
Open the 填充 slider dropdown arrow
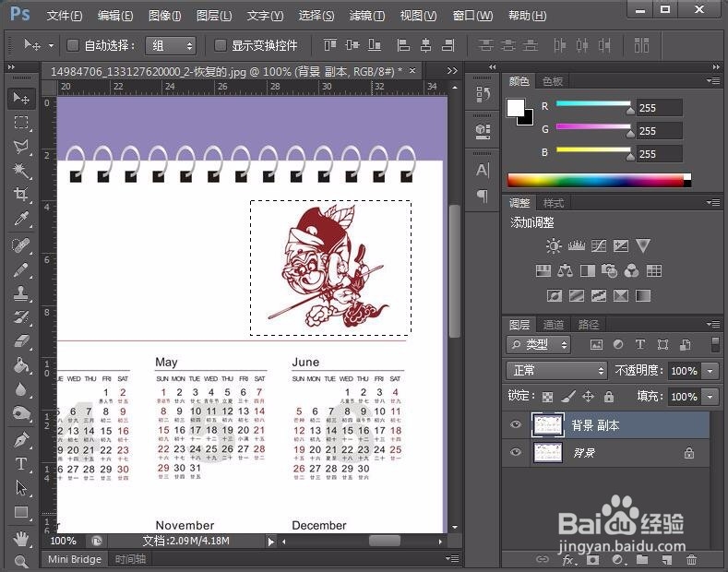tap(710, 397)
